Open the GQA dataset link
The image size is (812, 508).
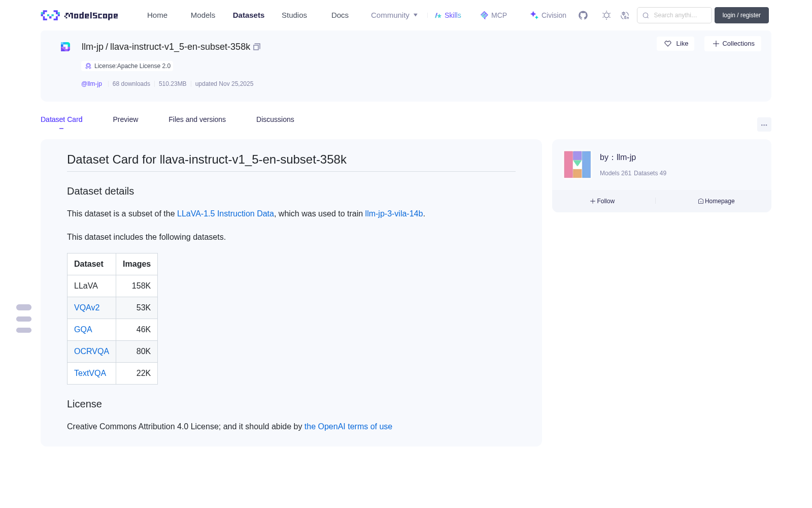[x=83, y=330]
